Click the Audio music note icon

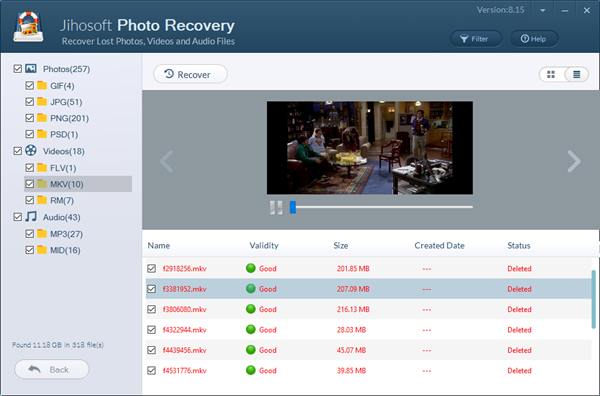pos(31,217)
